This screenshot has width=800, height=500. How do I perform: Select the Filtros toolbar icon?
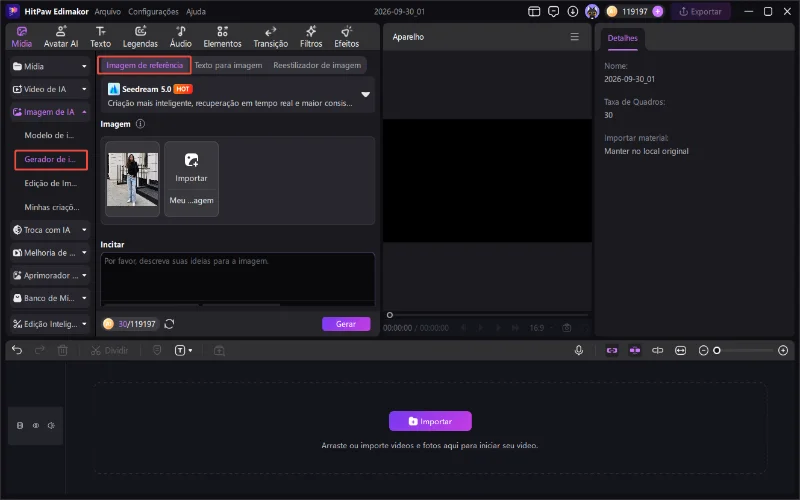[x=311, y=37]
